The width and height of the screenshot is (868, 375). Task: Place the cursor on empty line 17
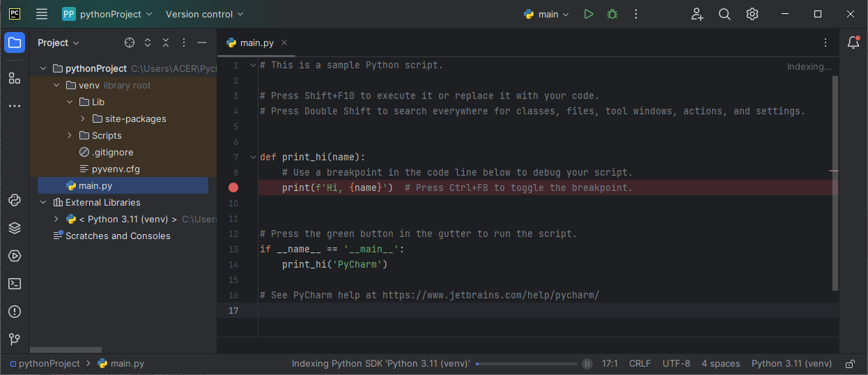click(x=548, y=310)
